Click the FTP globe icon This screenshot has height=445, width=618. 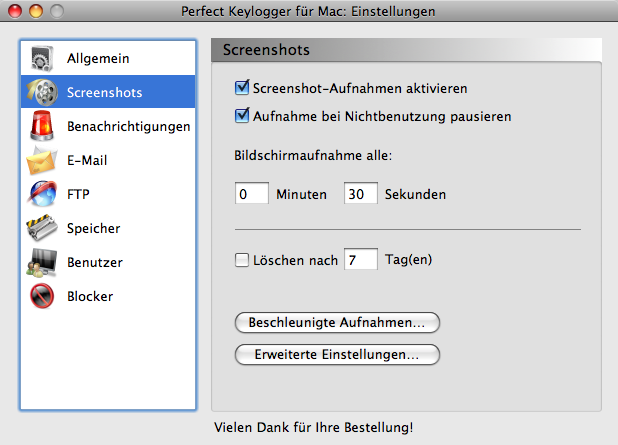tap(42, 194)
